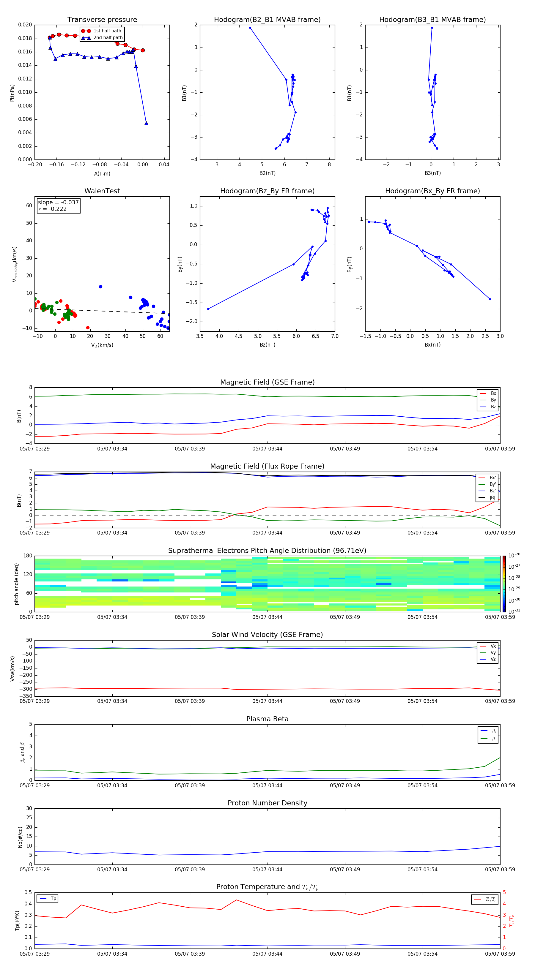Click the "Solar Wind Velocity (GSE Frame)" title
The image size is (535, 980).
pyautogui.click(x=267, y=635)
